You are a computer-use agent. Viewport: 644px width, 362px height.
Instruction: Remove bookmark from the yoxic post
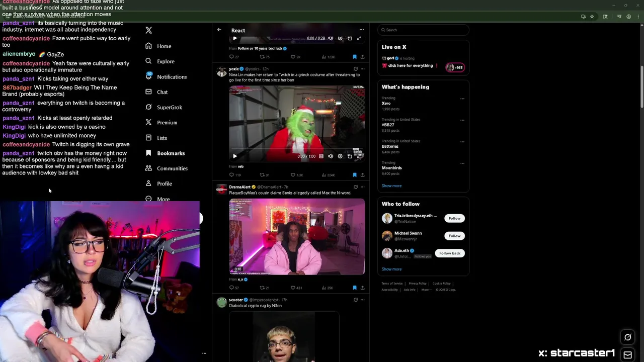tap(354, 175)
